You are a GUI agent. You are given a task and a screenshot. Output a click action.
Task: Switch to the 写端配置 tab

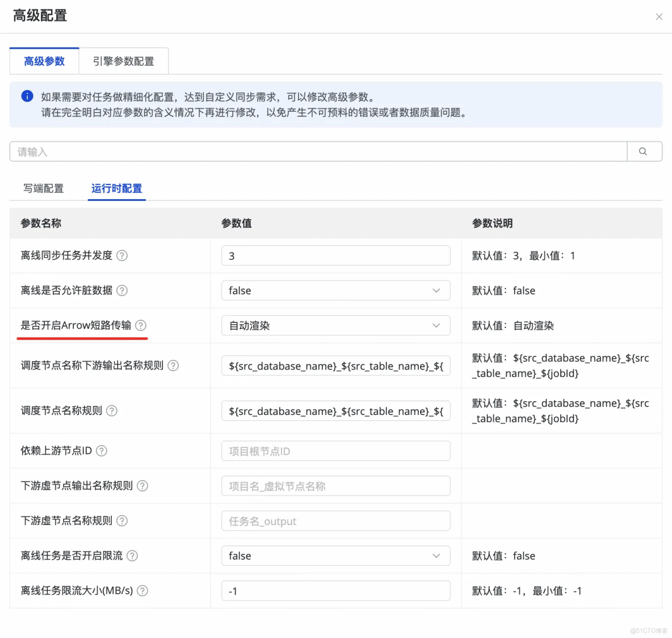point(43,188)
